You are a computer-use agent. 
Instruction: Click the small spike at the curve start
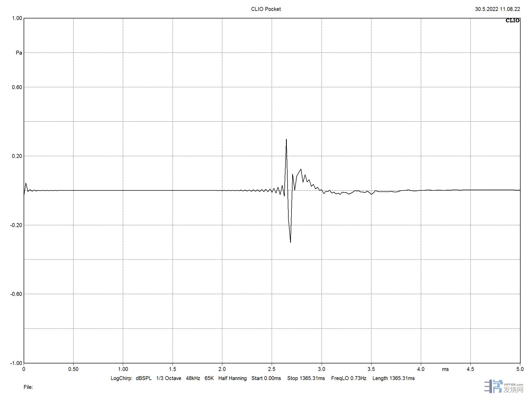[x=26, y=184]
